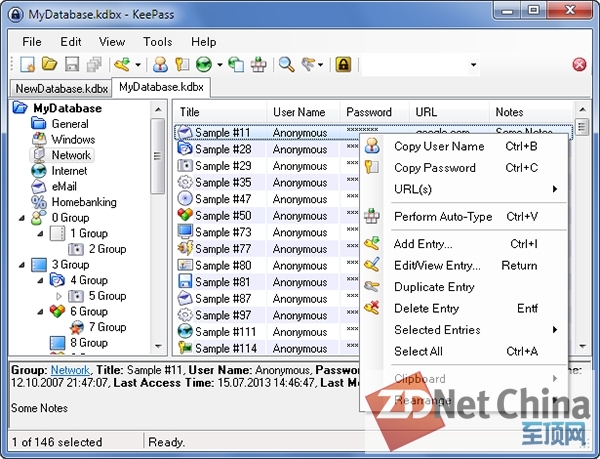Collapse the 0 Group tree node
Viewport: 600px width, 459px height.
pos(22,218)
